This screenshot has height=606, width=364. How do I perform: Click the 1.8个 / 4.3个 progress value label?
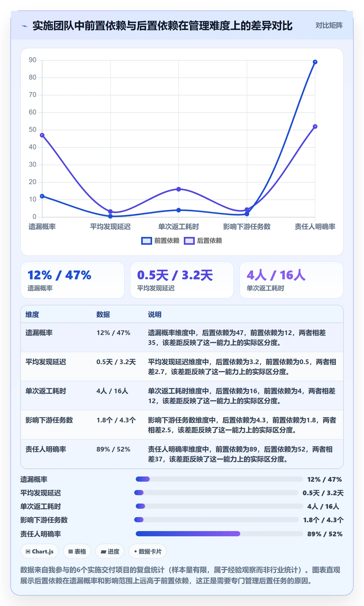tap(323, 520)
